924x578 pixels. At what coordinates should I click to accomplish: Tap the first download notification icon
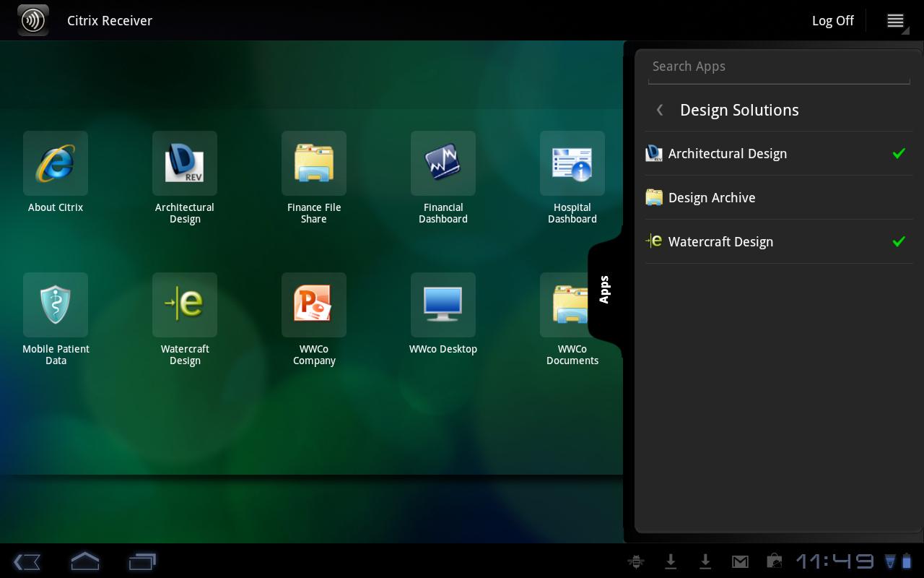[x=671, y=561]
